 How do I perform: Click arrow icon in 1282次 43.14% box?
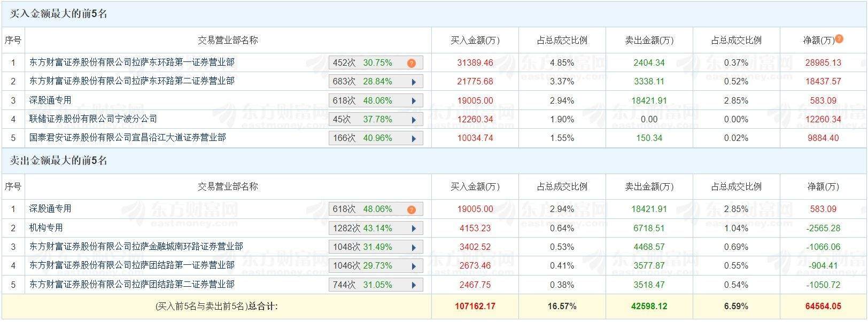(414, 229)
